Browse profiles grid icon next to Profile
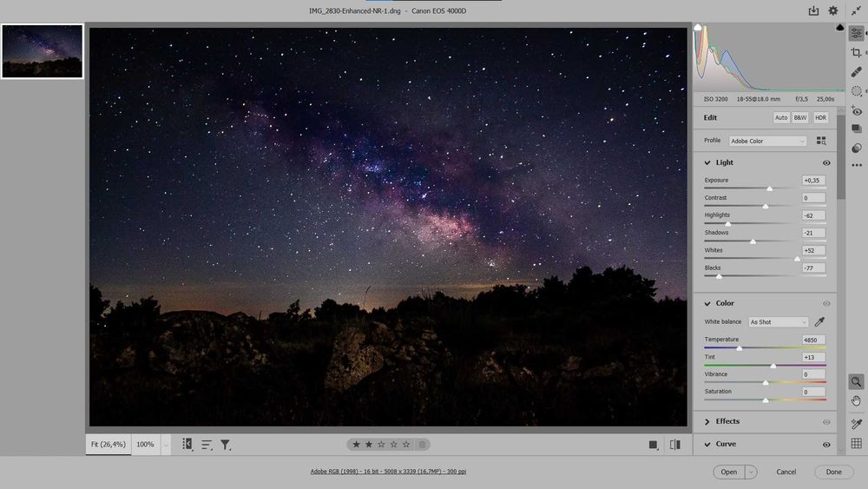Screen dimensions: 868x489 pos(821,142)
